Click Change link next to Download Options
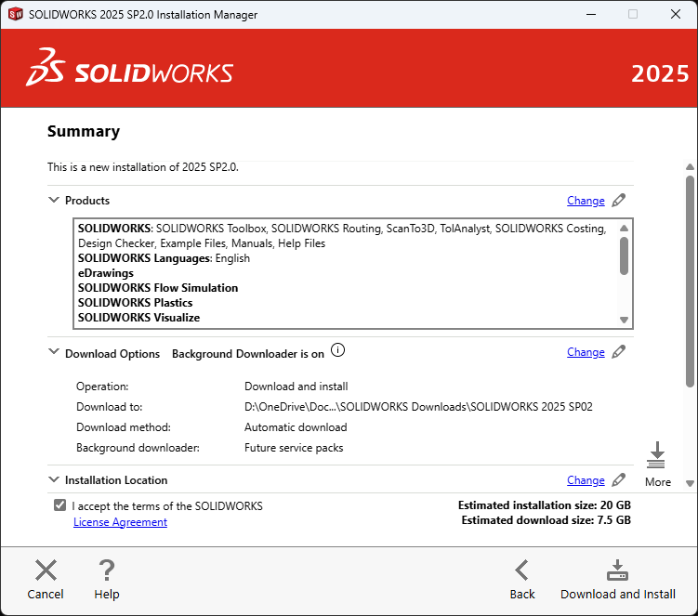This screenshot has height=616, width=698. click(586, 352)
